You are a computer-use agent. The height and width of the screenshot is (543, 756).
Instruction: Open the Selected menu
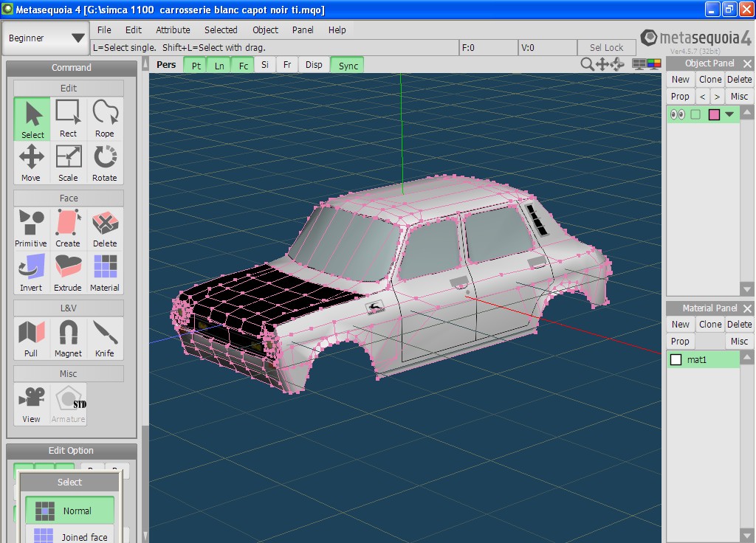[x=221, y=30]
